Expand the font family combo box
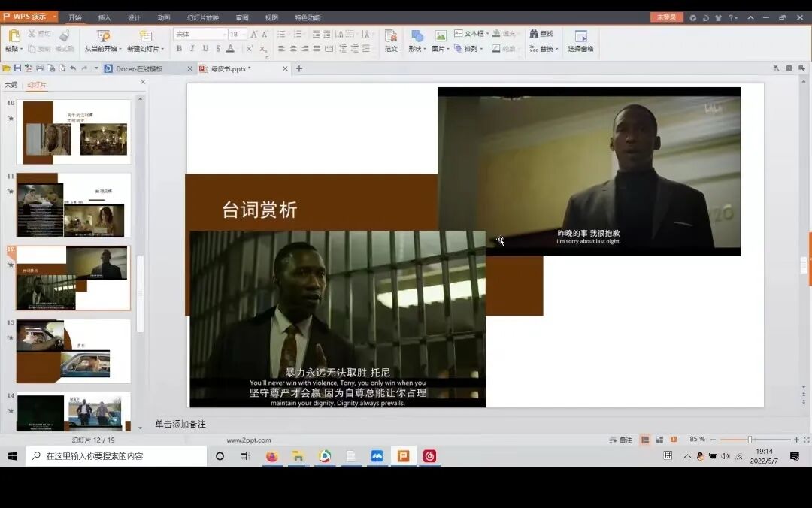 point(225,33)
